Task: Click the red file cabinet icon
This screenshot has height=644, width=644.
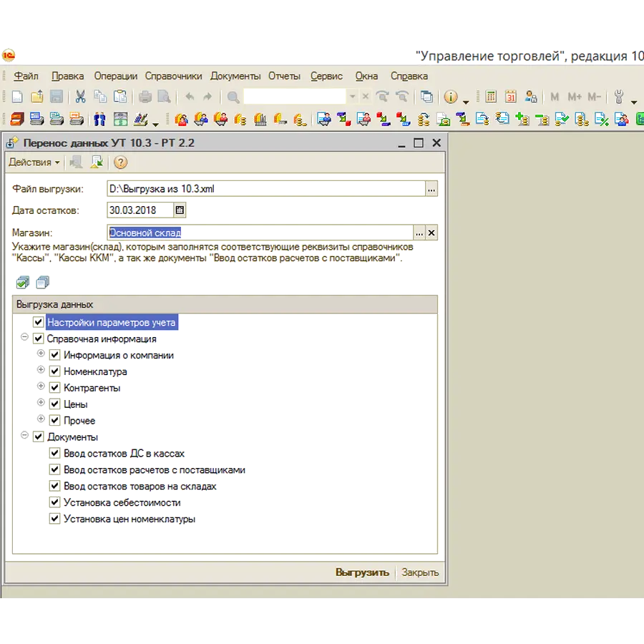Action: click(17, 119)
